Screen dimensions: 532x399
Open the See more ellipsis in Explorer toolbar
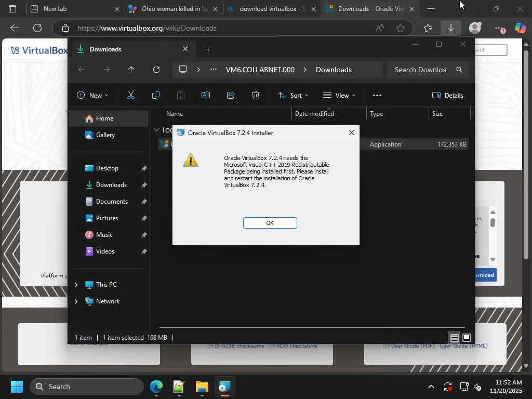click(x=377, y=96)
